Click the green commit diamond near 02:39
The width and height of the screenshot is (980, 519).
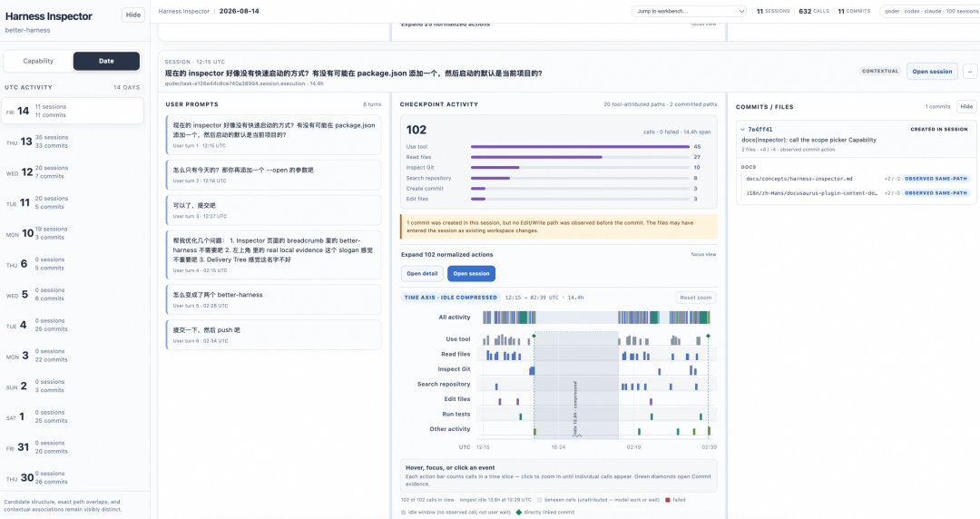point(708,337)
